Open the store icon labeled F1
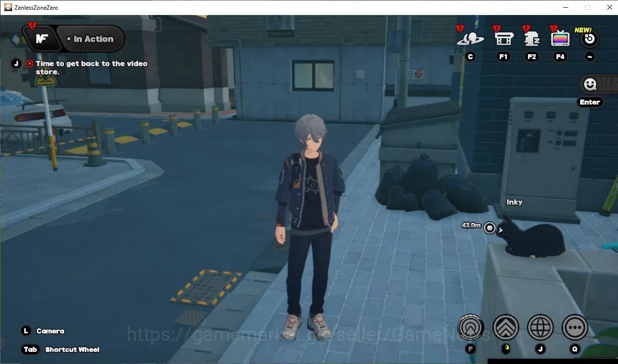The image size is (618, 364). [503, 38]
